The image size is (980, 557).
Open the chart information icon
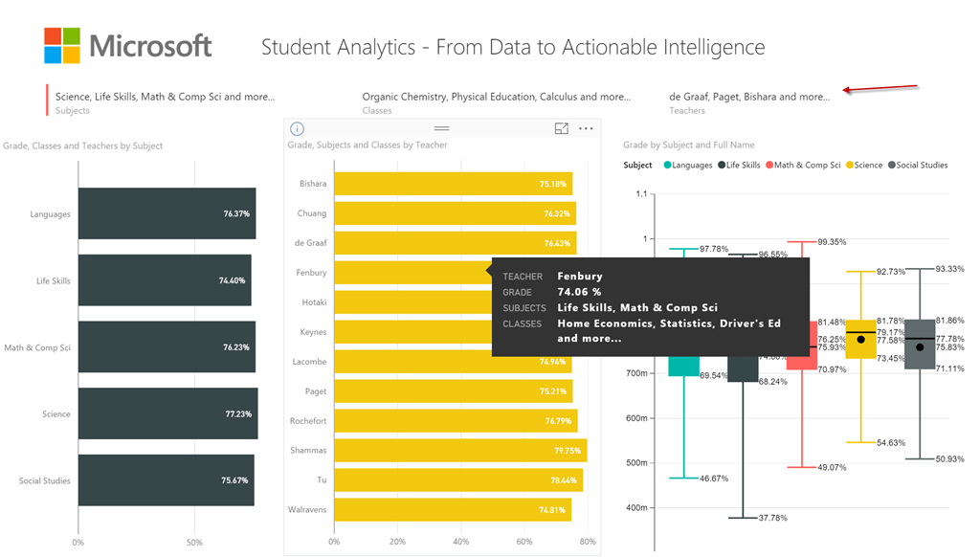pos(297,128)
